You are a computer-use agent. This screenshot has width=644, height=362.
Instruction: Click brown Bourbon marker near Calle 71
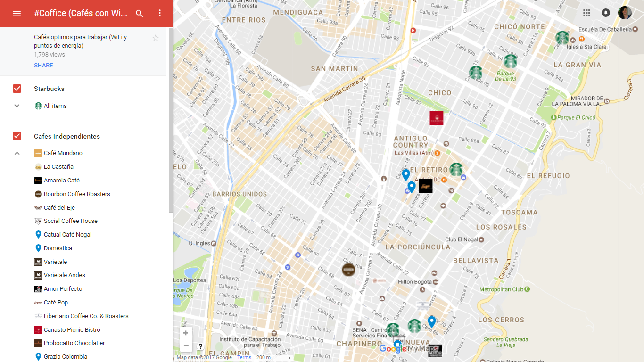click(x=348, y=270)
